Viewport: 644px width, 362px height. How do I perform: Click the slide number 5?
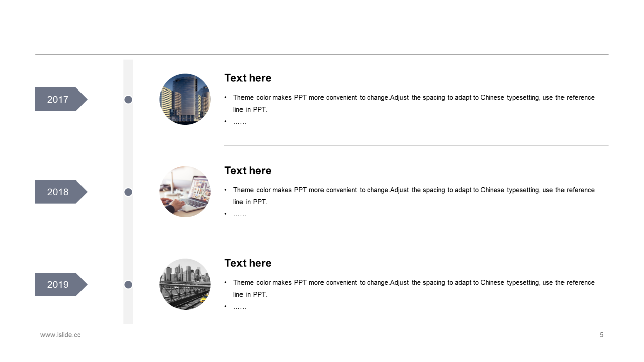click(x=601, y=335)
